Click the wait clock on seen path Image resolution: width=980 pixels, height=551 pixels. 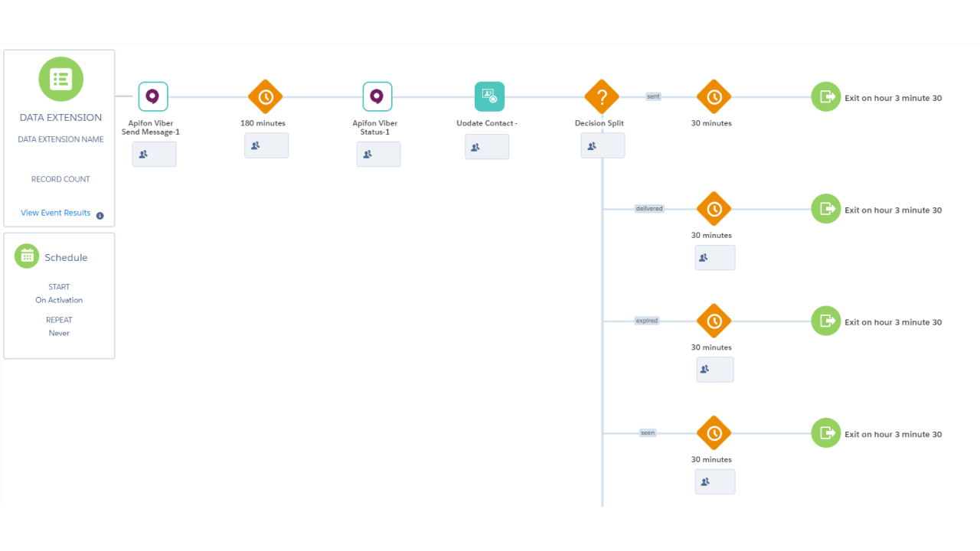[x=714, y=433]
